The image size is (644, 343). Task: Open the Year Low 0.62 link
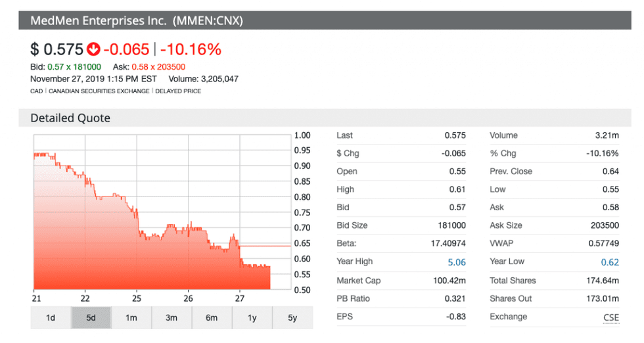609,262
